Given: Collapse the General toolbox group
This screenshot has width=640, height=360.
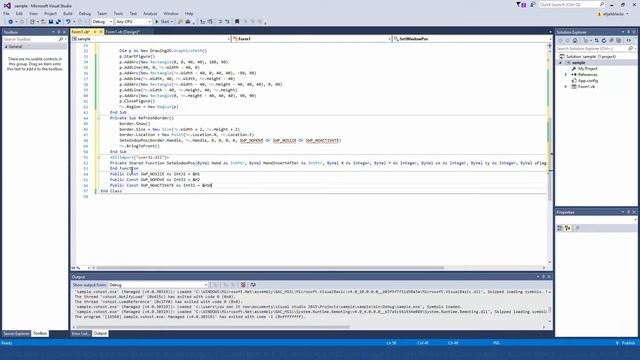Looking at the screenshot, I should click(x=6, y=47).
